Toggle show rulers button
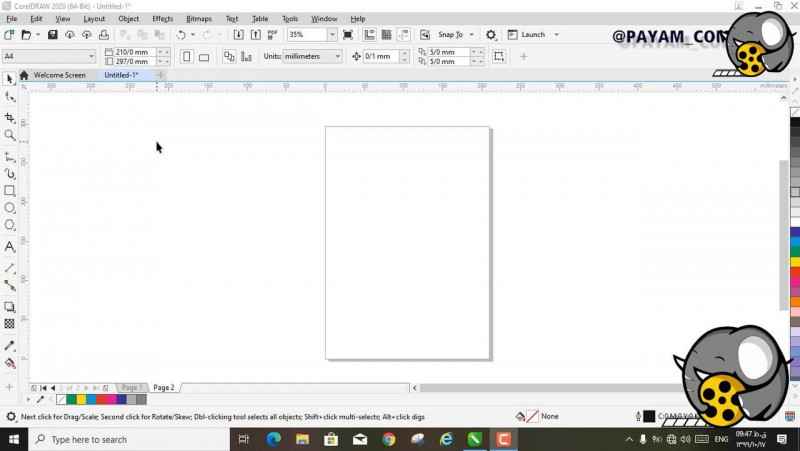The height and width of the screenshot is (451, 800). click(367, 35)
